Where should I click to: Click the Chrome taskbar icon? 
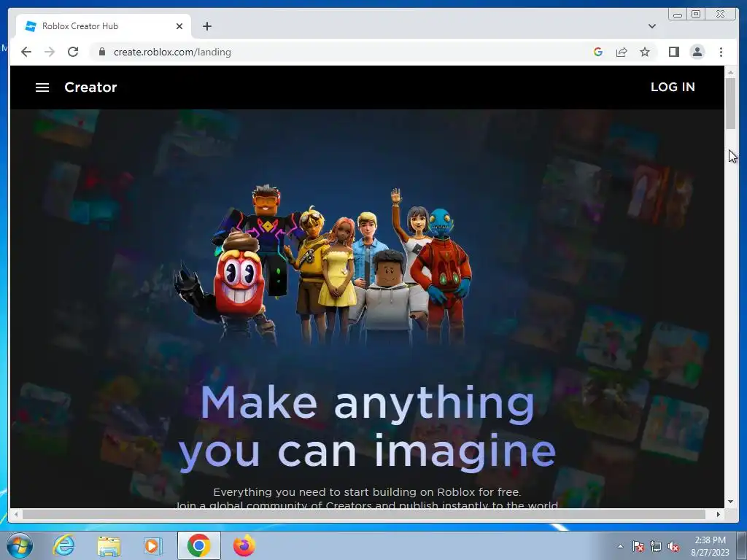pyautogui.click(x=198, y=545)
